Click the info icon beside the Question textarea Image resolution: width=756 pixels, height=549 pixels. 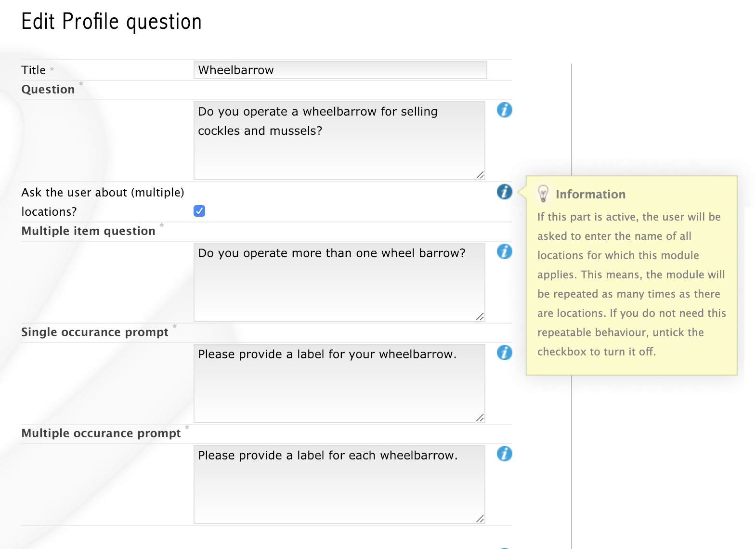tap(504, 110)
